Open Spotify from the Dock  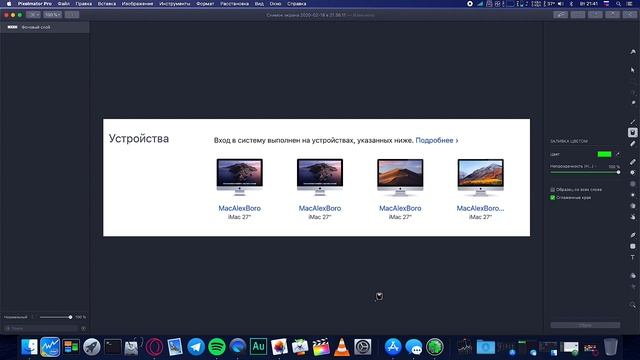(217, 347)
